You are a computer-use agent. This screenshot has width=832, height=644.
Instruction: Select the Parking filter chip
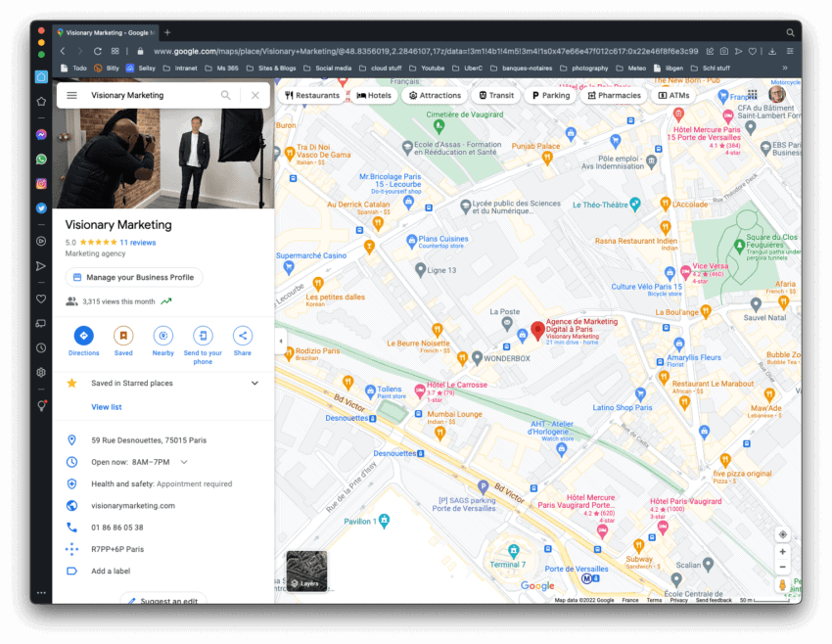click(x=551, y=96)
